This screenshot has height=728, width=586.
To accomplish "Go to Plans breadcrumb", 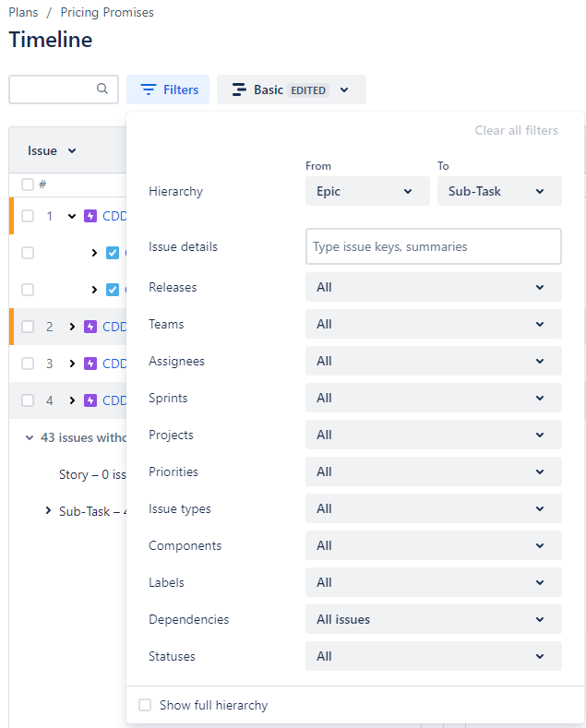I will pyautogui.click(x=23, y=12).
